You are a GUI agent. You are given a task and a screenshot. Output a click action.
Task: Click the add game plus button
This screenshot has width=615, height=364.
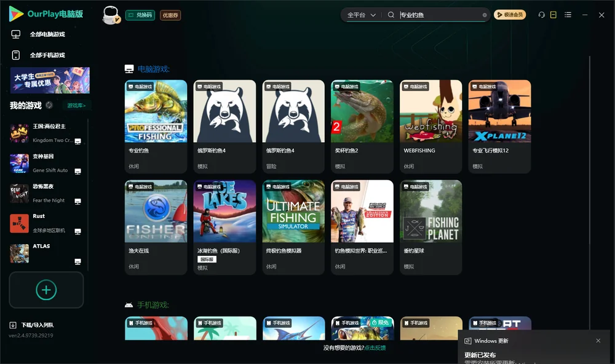(46, 290)
